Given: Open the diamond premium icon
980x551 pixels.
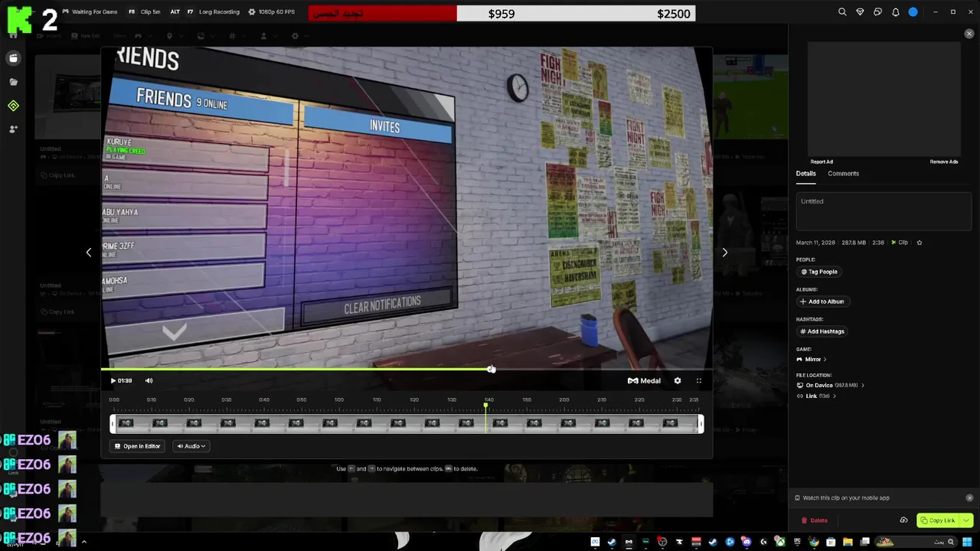Looking at the screenshot, I should point(860,12).
